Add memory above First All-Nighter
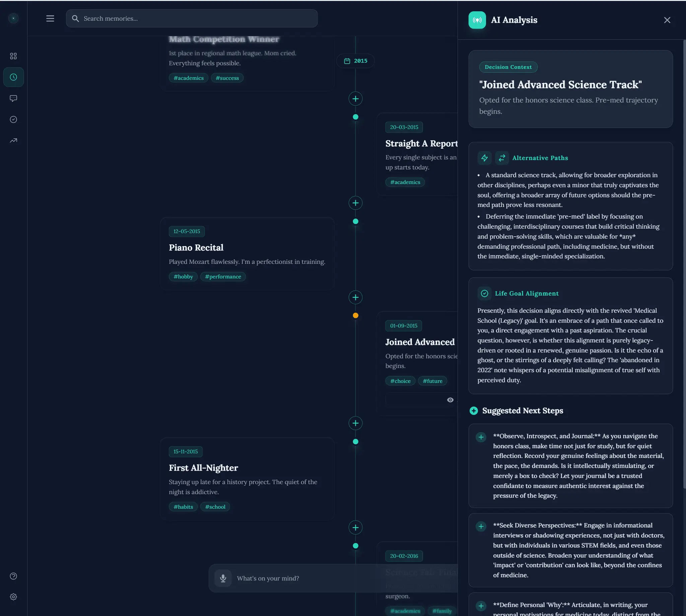 coord(355,423)
